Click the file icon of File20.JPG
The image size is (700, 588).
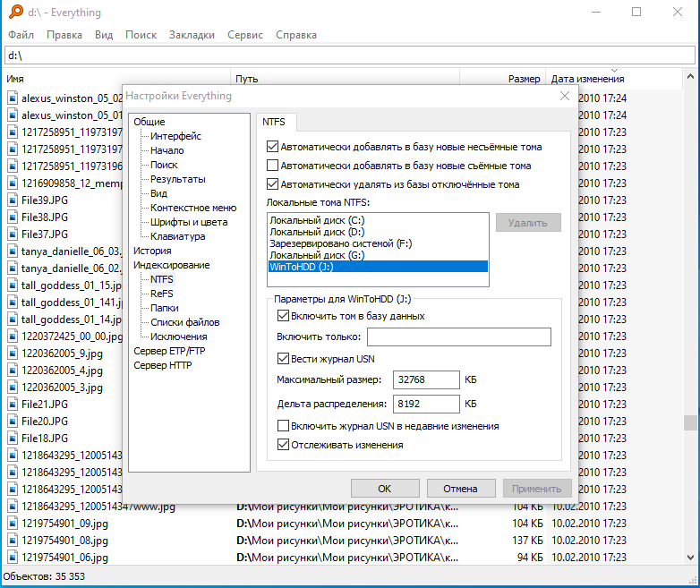point(13,421)
